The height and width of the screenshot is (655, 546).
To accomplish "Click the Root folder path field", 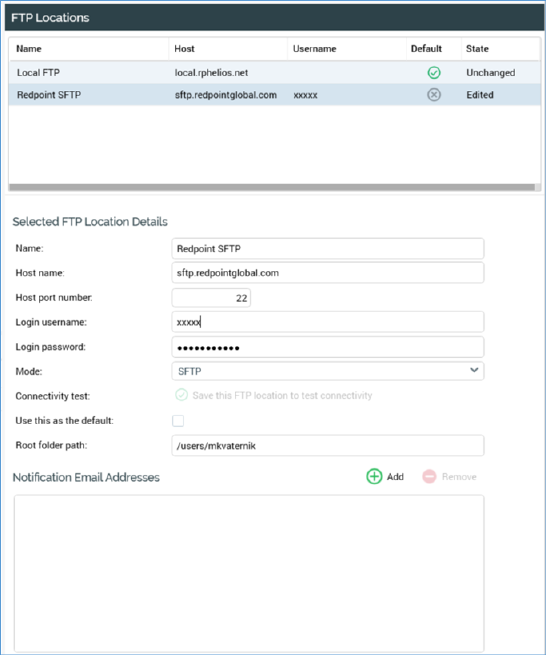I will click(x=328, y=446).
